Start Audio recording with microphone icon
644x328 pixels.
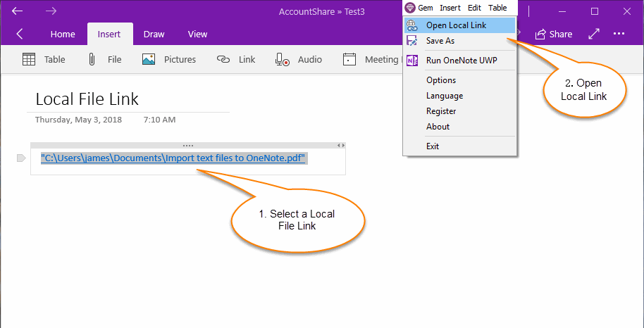pos(282,60)
